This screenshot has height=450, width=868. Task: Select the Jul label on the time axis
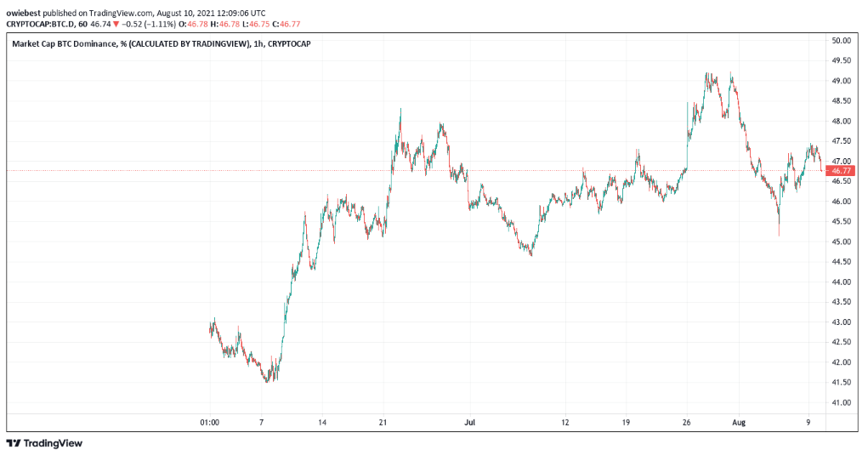[469, 421]
